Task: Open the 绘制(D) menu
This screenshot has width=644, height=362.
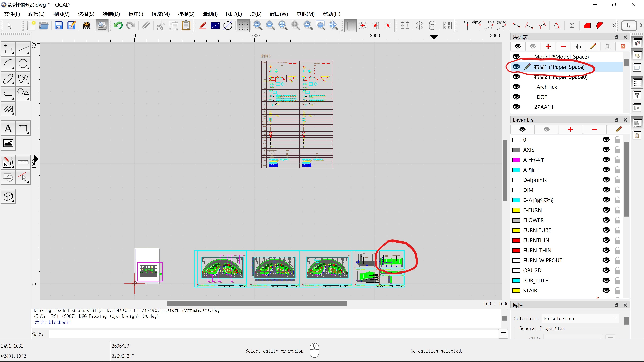Action: (111, 14)
